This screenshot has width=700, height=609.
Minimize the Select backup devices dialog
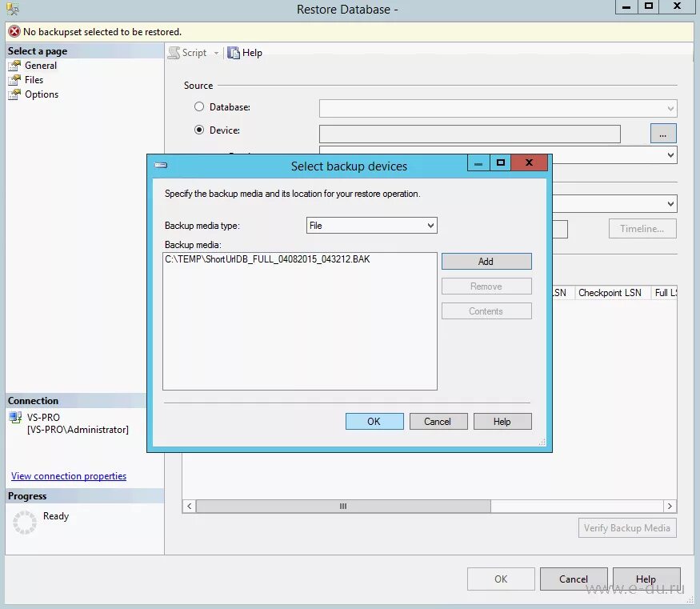click(478, 163)
